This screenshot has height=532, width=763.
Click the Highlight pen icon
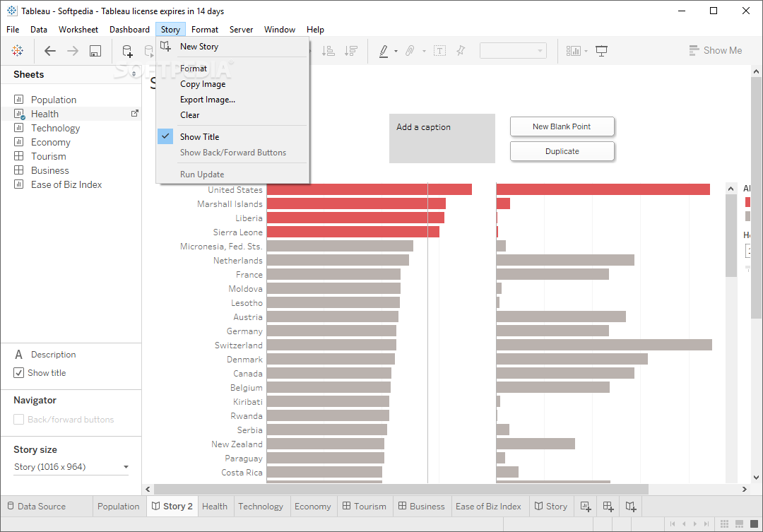click(x=384, y=51)
